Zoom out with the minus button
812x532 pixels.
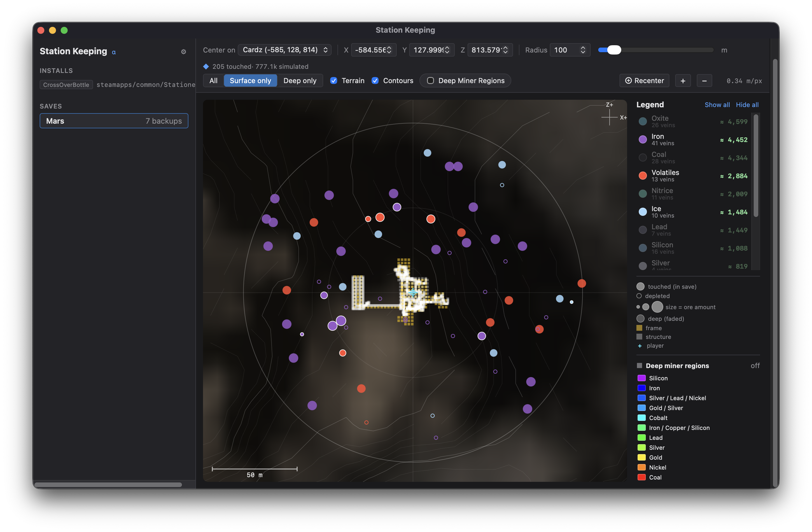tap(705, 81)
